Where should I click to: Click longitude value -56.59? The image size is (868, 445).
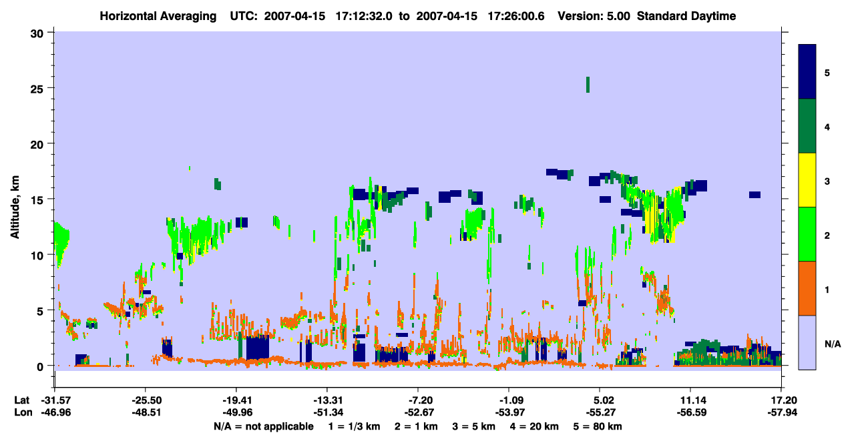click(690, 412)
